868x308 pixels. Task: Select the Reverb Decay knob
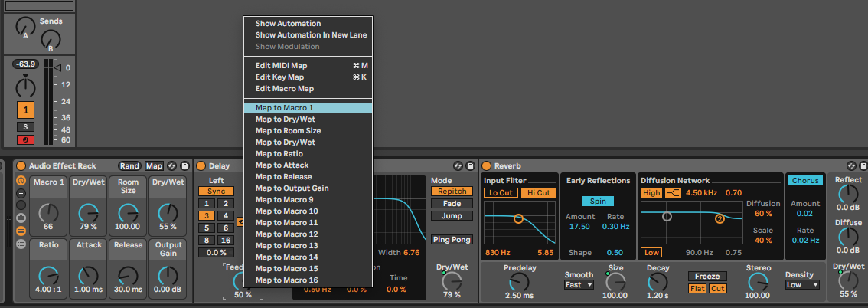(658, 283)
